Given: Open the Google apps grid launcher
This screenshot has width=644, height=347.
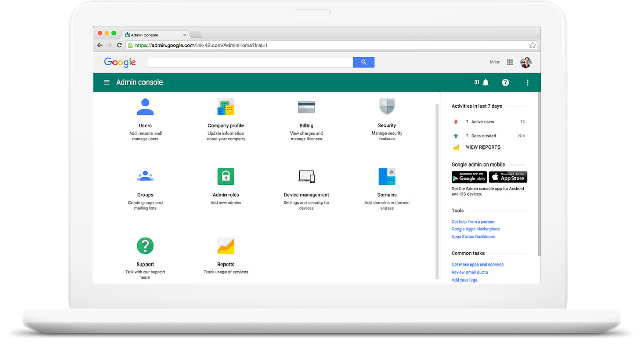Looking at the screenshot, I should tap(510, 62).
